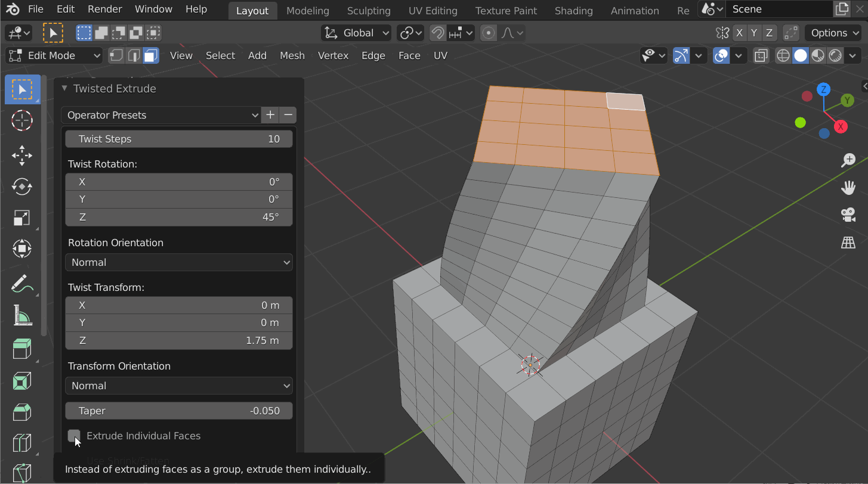Select the Inset Faces tool
Viewport: 868px width, 484px height.
(22, 380)
